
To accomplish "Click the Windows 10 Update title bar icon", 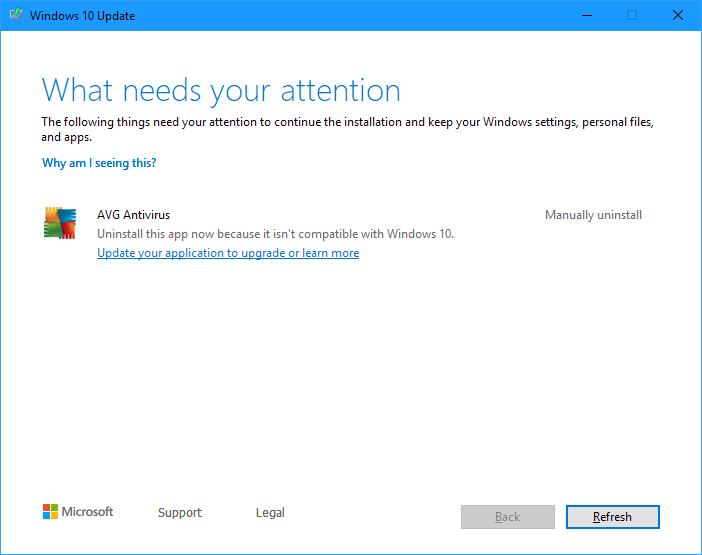I will (x=17, y=14).
